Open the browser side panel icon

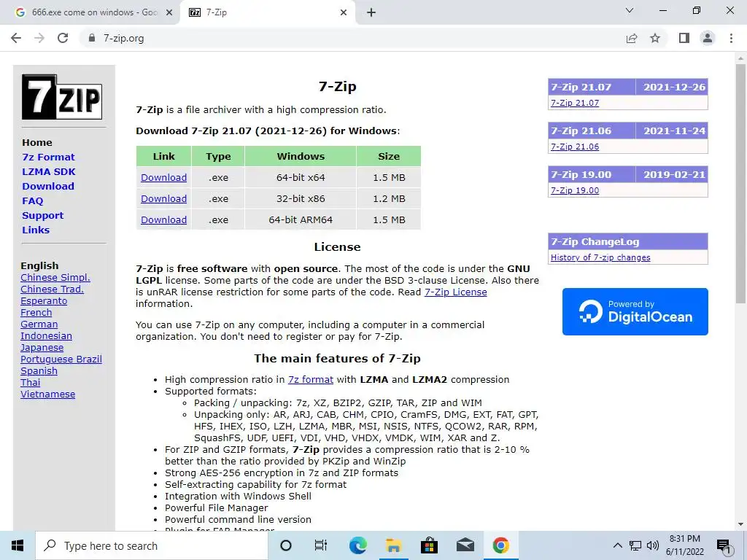point(684,38)
